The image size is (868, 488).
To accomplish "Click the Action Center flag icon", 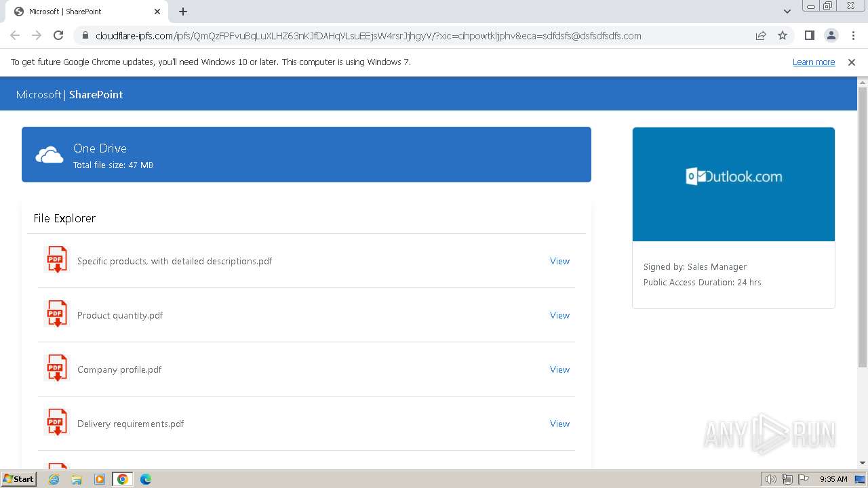I will coord(804,479).
